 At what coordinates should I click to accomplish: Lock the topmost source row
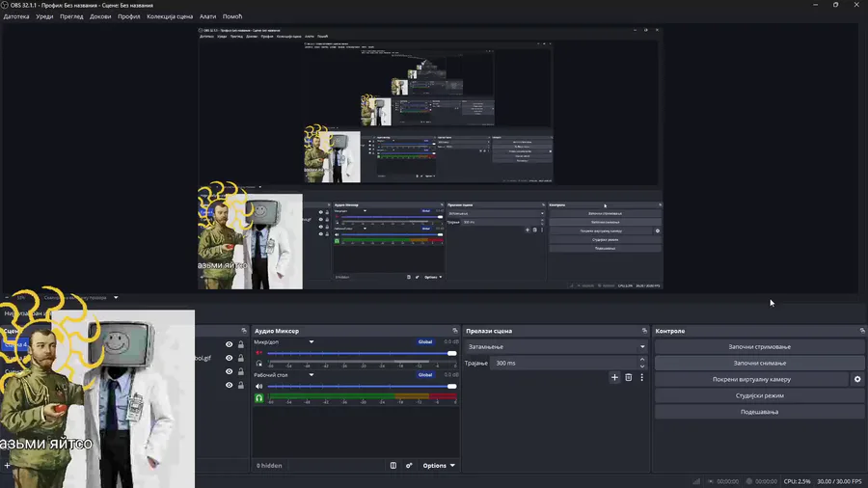point(241,344)
